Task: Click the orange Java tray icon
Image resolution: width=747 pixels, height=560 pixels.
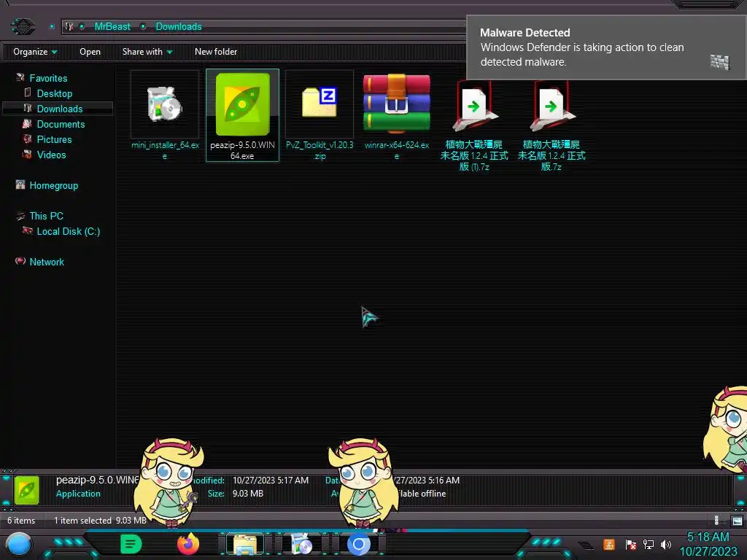Action: click(x=609, y=544)
